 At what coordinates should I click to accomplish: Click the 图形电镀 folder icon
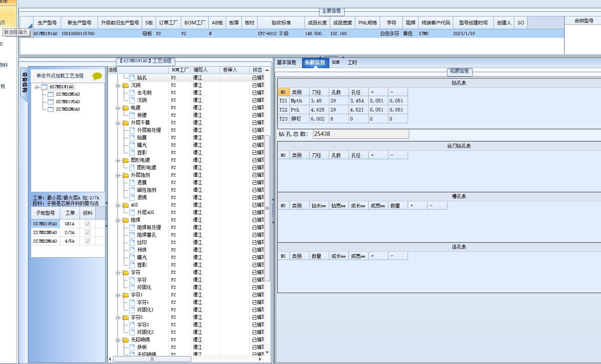126,160
